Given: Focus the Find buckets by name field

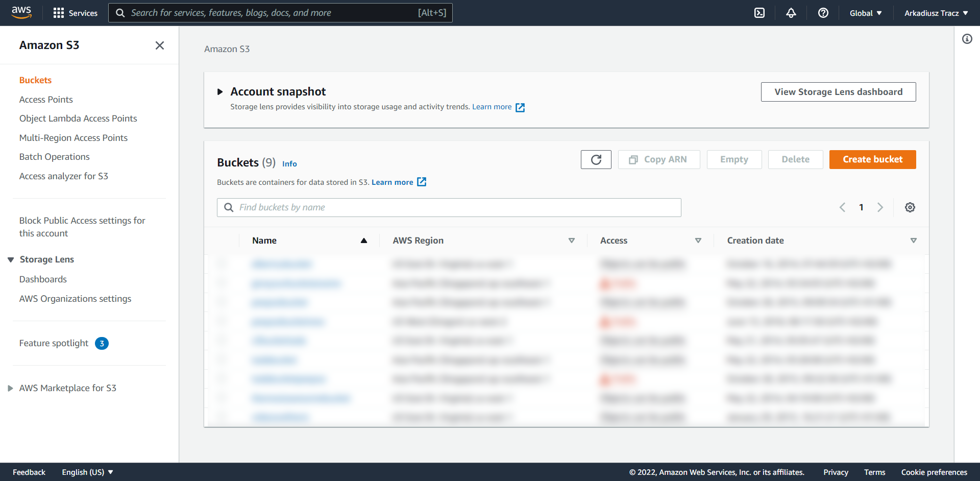Looking at the screenshot, I should 449,207.
